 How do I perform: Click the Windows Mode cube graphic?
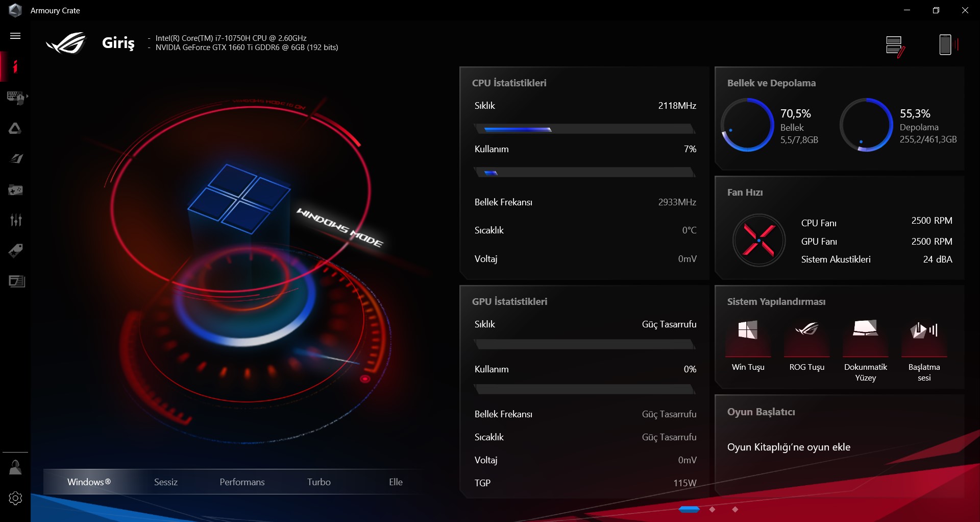click(239, 199)
